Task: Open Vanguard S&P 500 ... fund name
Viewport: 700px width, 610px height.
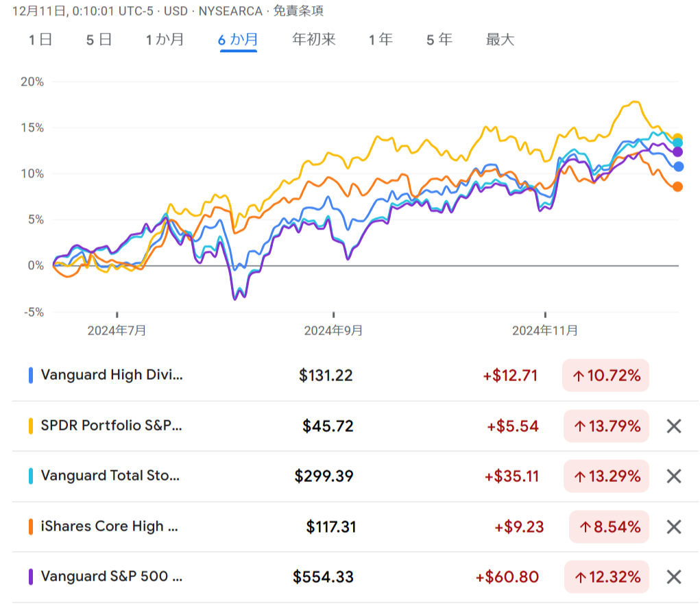Action: [112, 576]
